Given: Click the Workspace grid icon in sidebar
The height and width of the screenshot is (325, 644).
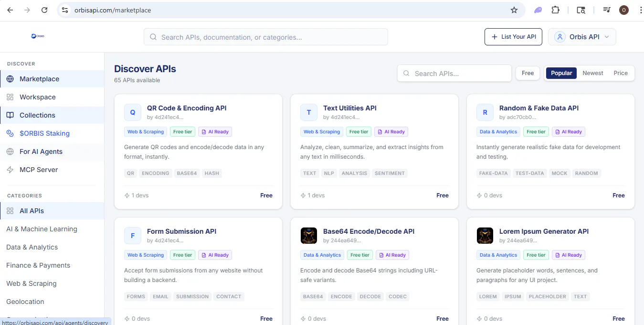Looking at the screenshot, I should [10, 97].
